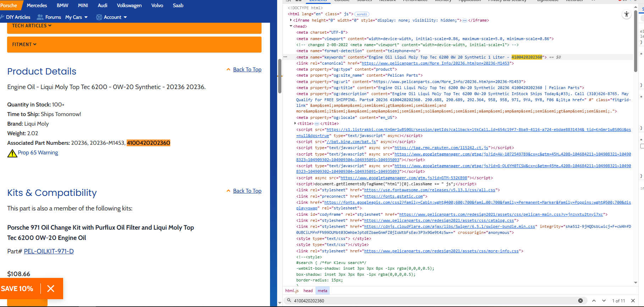Click meta in the DevTools breadcrumb

tap(323, 291)
